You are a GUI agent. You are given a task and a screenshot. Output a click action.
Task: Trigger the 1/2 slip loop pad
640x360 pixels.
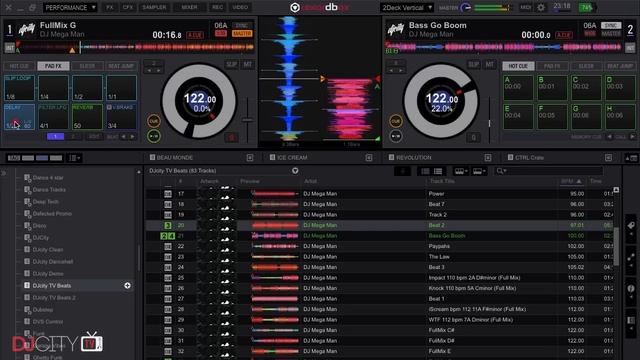tap(87, 87)
